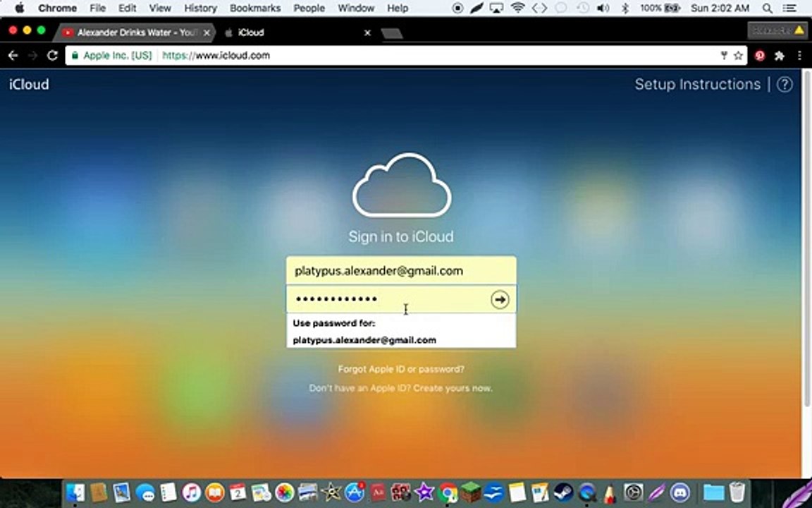The image size is (812, 508).
Task: Open Spotlight search magnifier
Action: coord(768,8)
